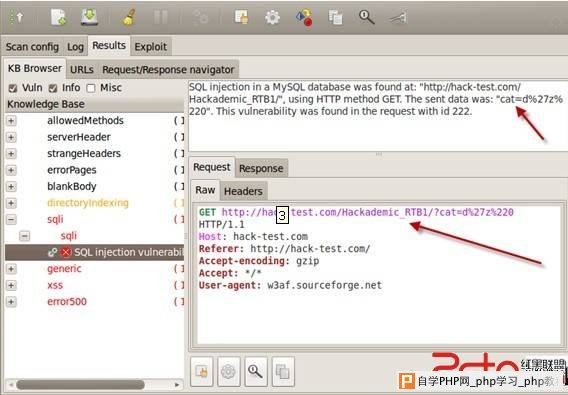Click the horizontal scrollbar thumb under the tree
Image resolution: width=568 pixels, height=395 pixels.
(80, 384)
